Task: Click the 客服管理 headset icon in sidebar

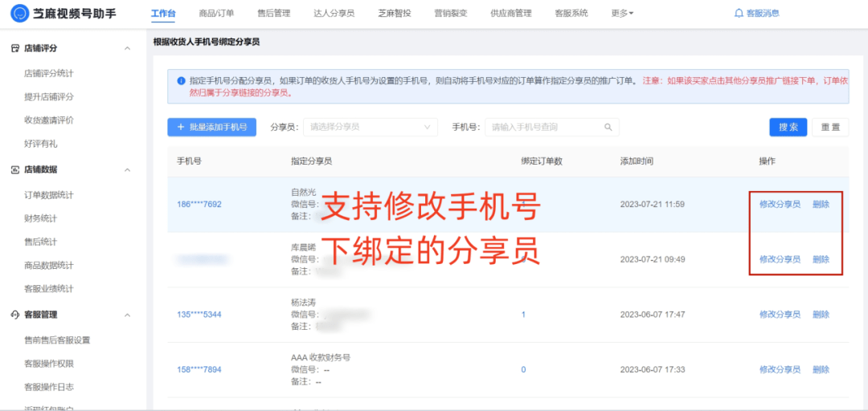Action: click(x=15, y=315)
